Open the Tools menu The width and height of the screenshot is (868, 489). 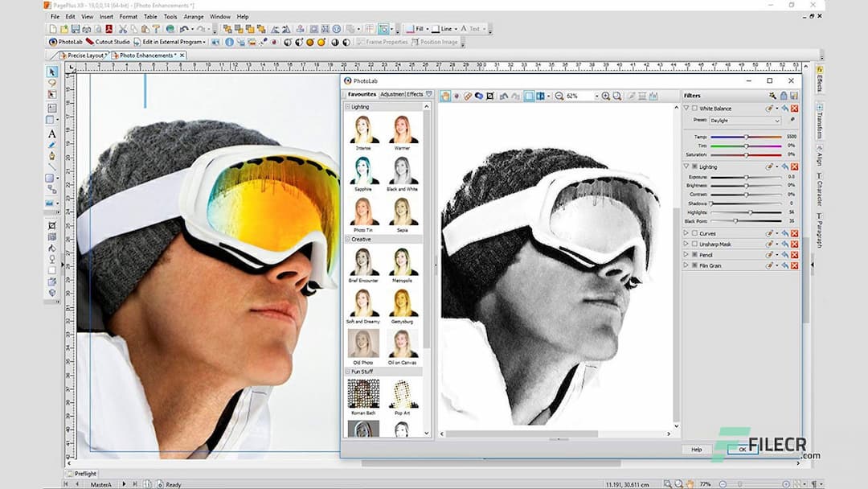[x=170, y=16]
